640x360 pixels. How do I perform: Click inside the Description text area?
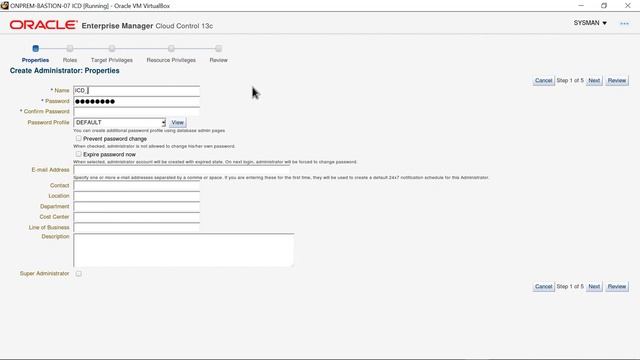click(x=183, y=250)
